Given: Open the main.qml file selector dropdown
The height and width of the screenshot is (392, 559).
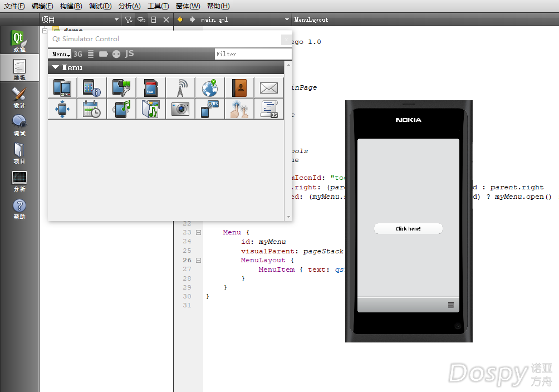Looking at the screenshot, I should point(244,19).
